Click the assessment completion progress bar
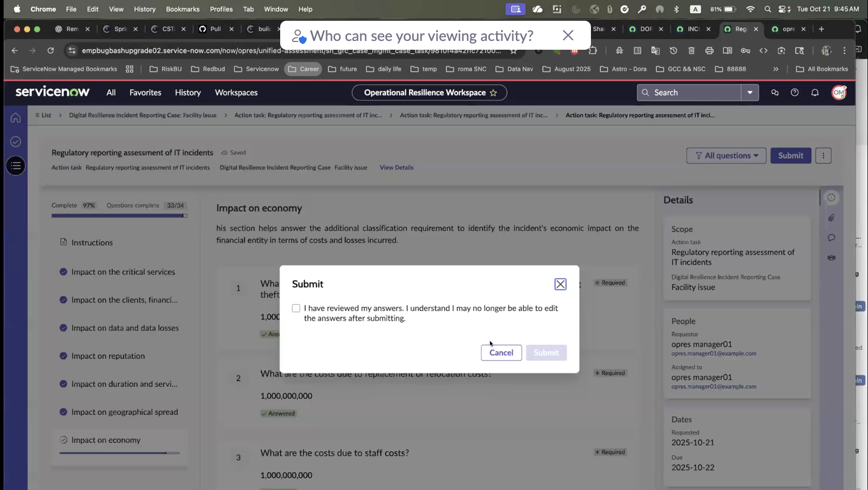The height and width of the screenshot is (490, 868). (x=120, y=215)
